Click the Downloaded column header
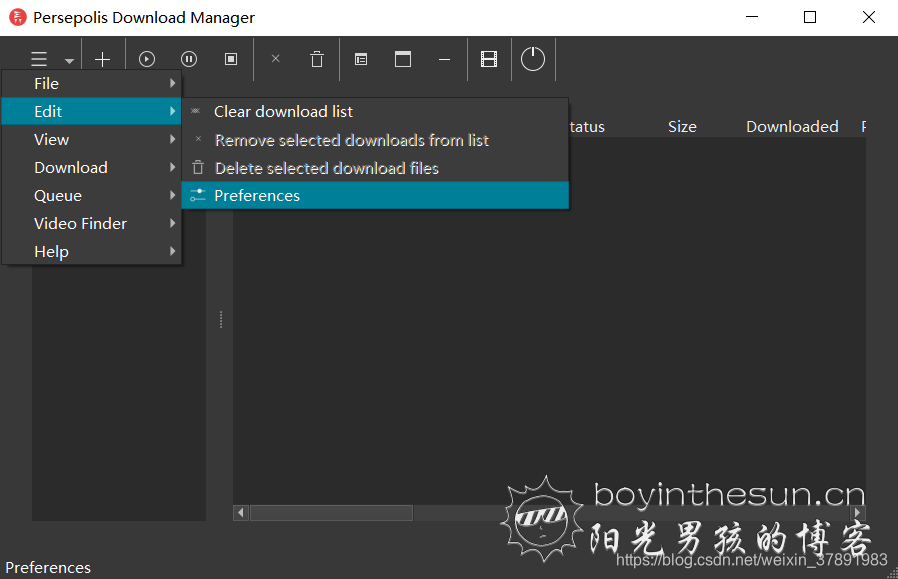Viewport: 898px width, 579px height. point(792,127)
